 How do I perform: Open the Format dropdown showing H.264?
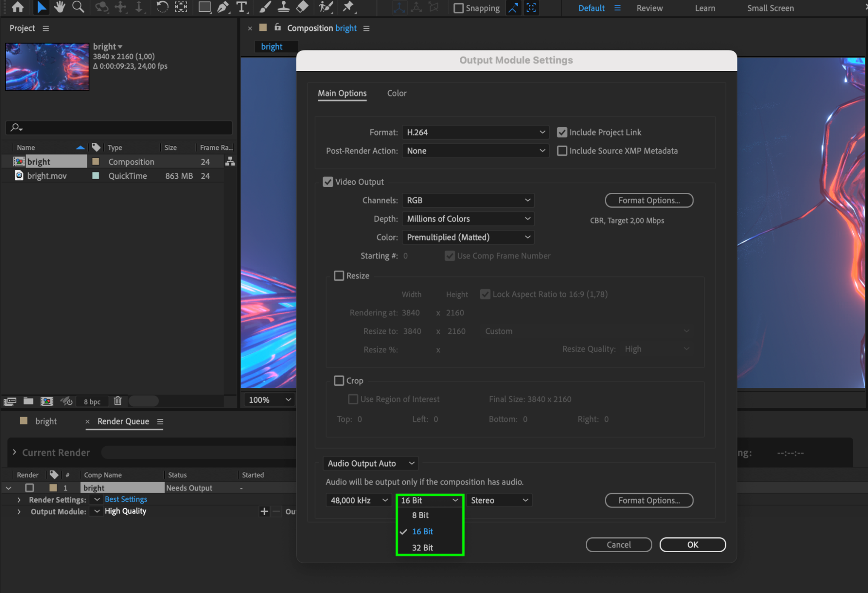(x=475, y=133)
